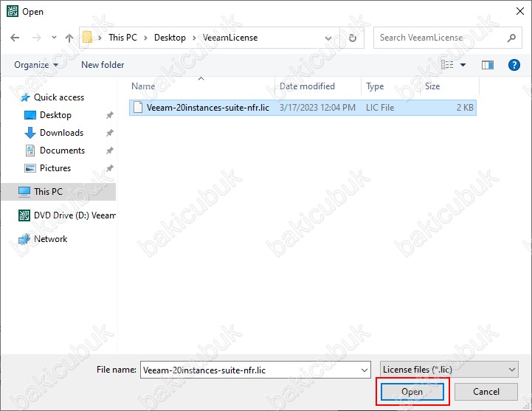
Task: Click the Open button
Action: pos(412,392)
